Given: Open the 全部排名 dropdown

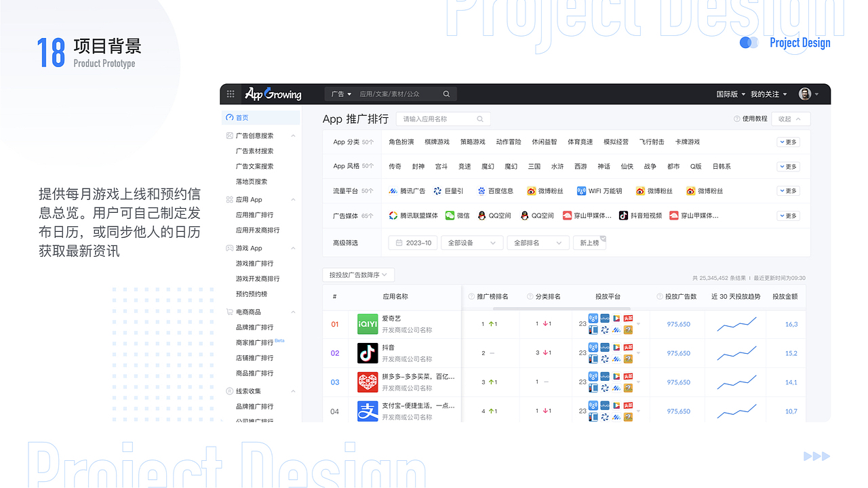Looking at the screenshot, I should (538, 243).
